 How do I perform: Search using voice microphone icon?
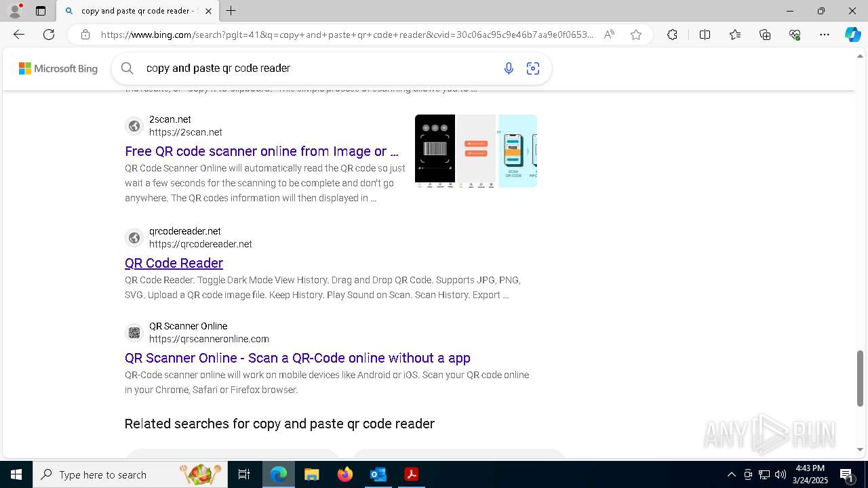[509, 68]
